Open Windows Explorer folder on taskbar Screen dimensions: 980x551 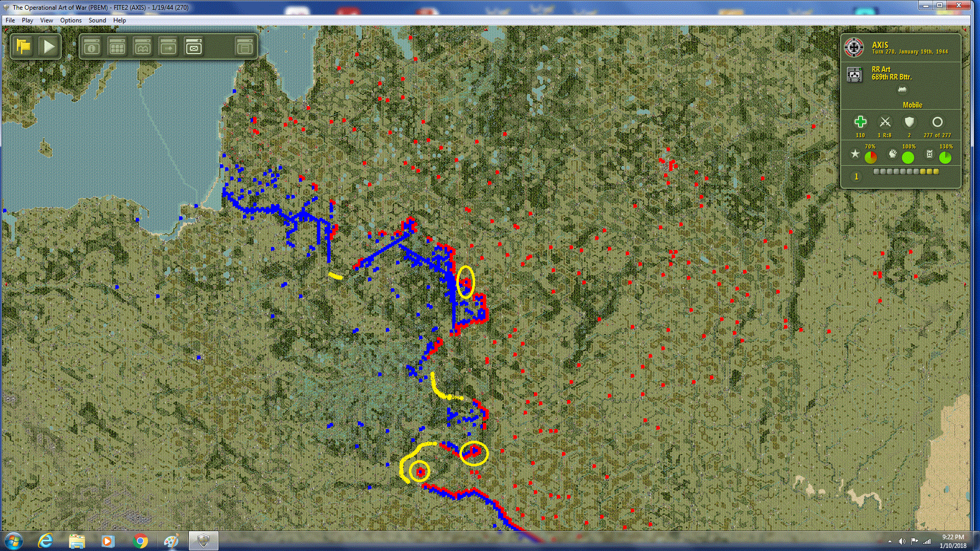(77, 541)
